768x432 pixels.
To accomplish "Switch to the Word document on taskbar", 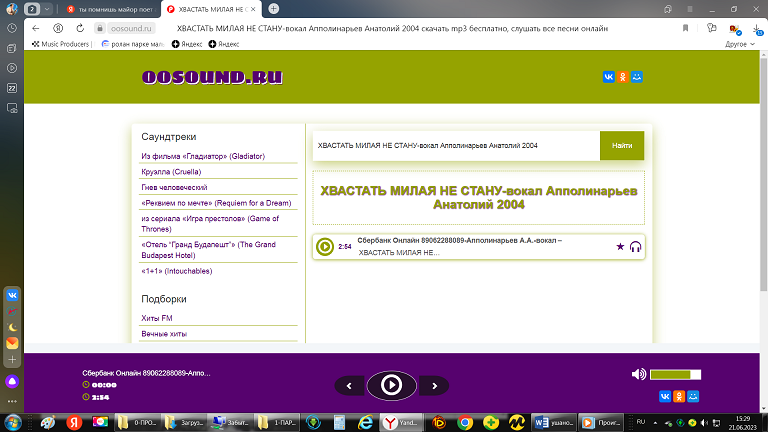I will click(x=552, y=422).
